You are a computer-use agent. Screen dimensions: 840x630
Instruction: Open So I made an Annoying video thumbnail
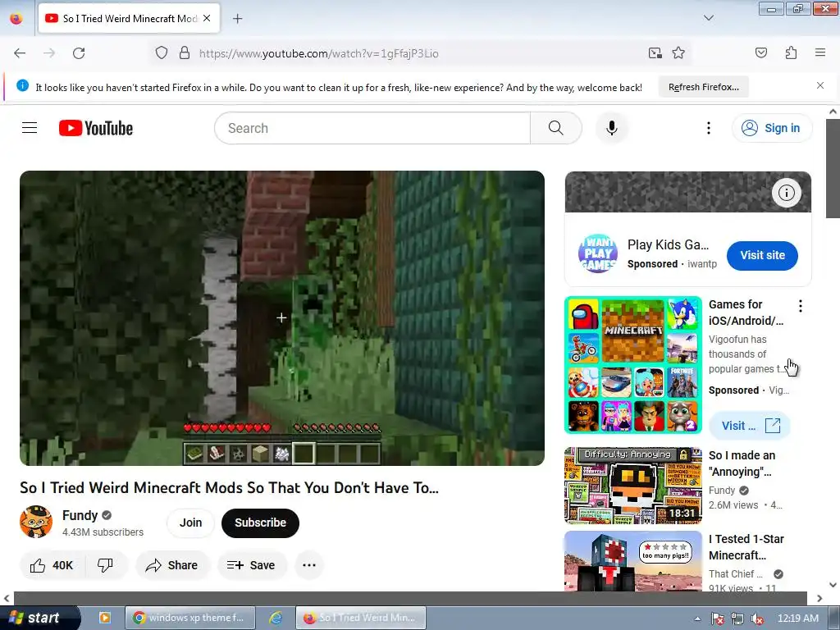tap(633, 486)
